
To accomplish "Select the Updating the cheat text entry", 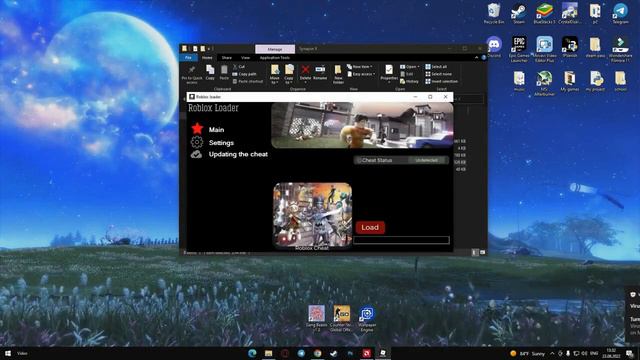I will point(238,154).
